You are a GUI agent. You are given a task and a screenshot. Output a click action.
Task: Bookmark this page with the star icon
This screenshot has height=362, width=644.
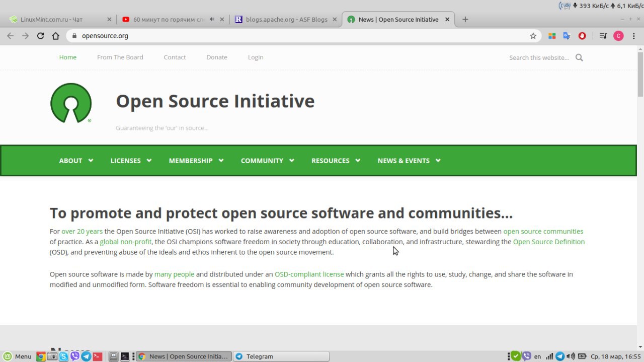(533, 36)
